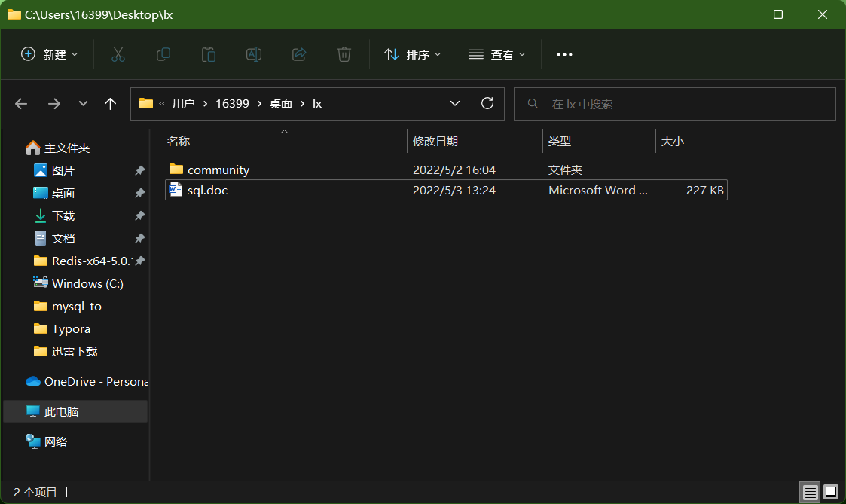Click the 在 lx 中搜索 search field

pyautogui.click(x=674, y=104)
